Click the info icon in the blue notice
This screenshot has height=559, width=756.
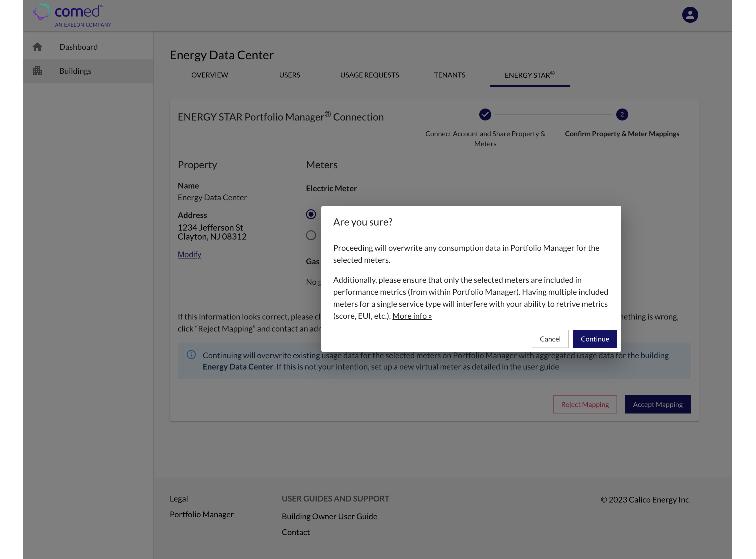point(191,355)
